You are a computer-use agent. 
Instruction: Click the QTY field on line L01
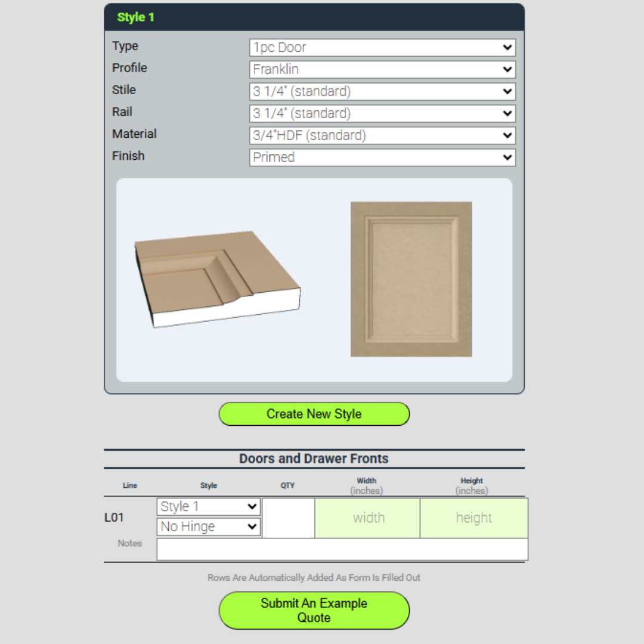(x=288, y=518)
